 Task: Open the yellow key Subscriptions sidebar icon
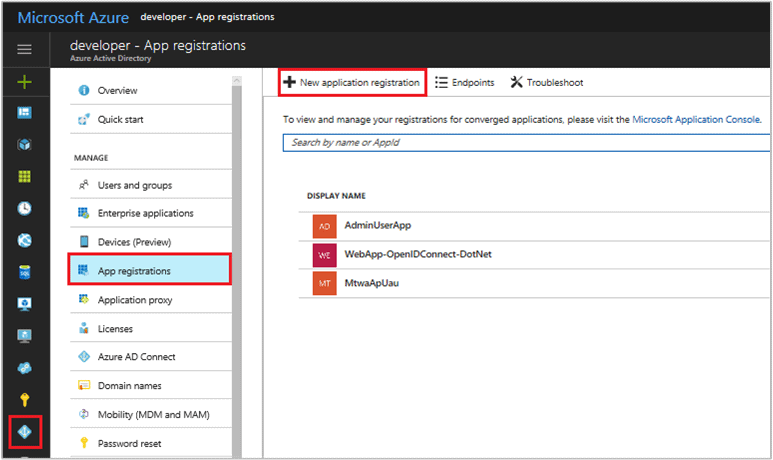pyautogui.click(x=25, y=399)
